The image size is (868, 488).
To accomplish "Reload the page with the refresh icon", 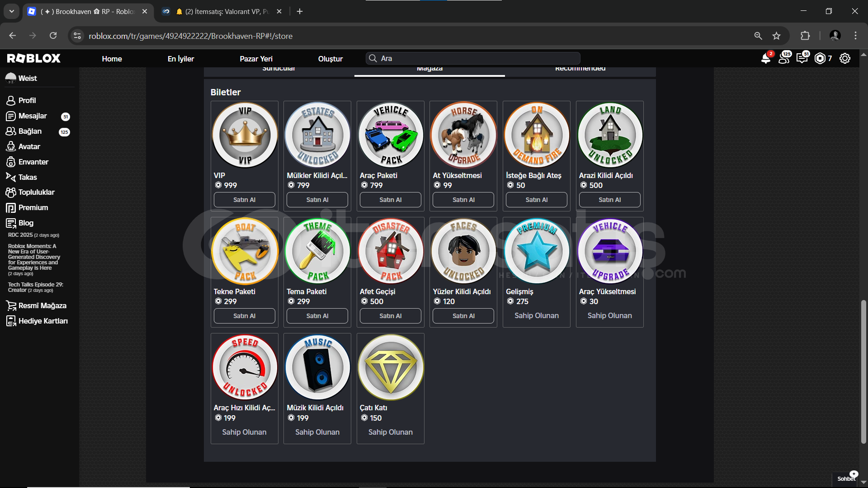I will 53,36.
